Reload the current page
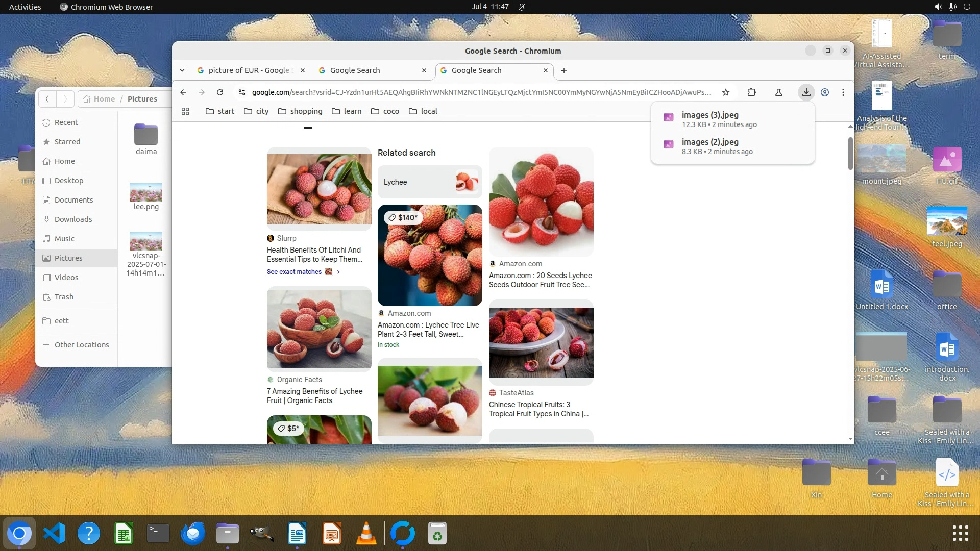 [220, 92]
